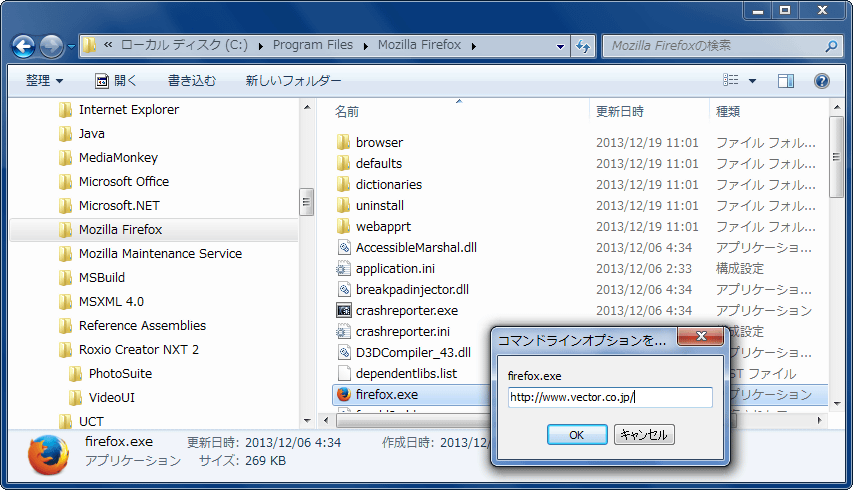Click the search magnifier icon

pyautogui.click(x=831, y=46)
